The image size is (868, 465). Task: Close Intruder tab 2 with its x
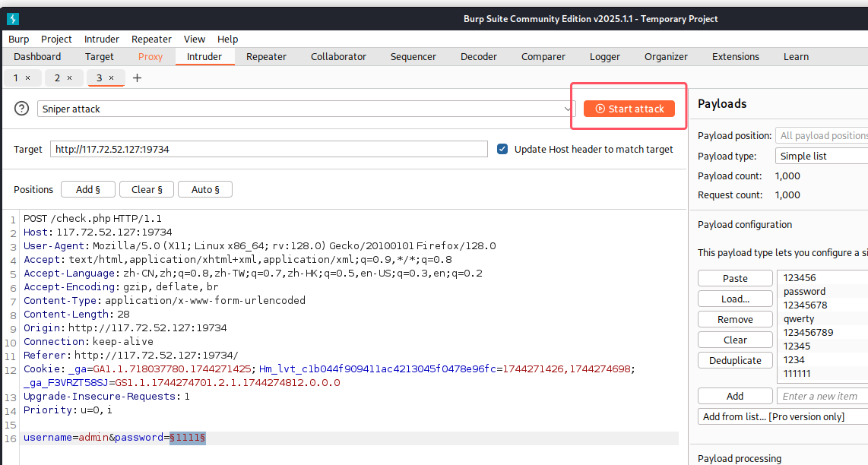[69, 78]
